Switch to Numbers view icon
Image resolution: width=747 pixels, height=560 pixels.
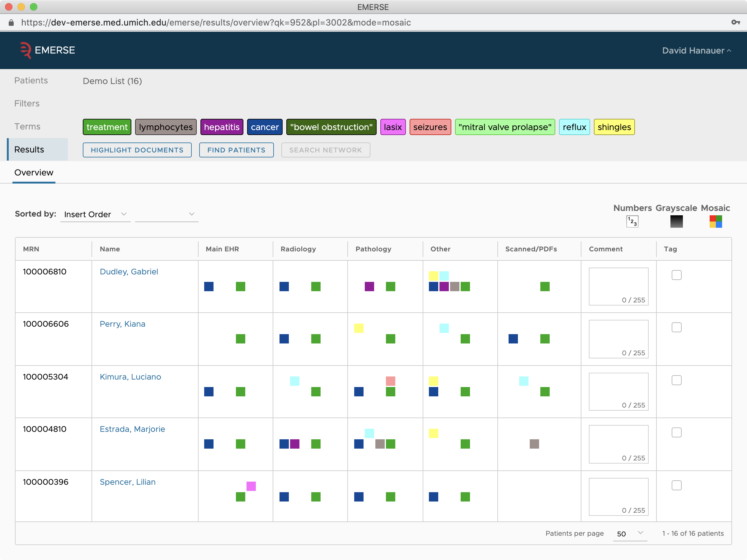point(632,222)
